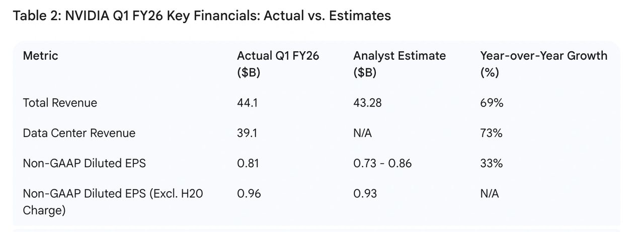Screen dimensions: 644x232
Task: Select the 0.93 analyst estimate cell
Action: [x=365, y=193]
